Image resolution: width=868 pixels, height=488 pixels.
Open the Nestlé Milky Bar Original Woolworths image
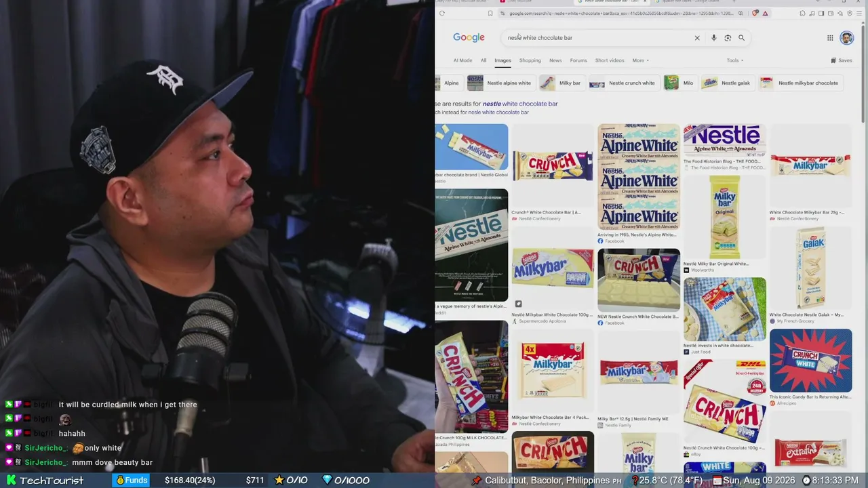click(x=725, y=217)
